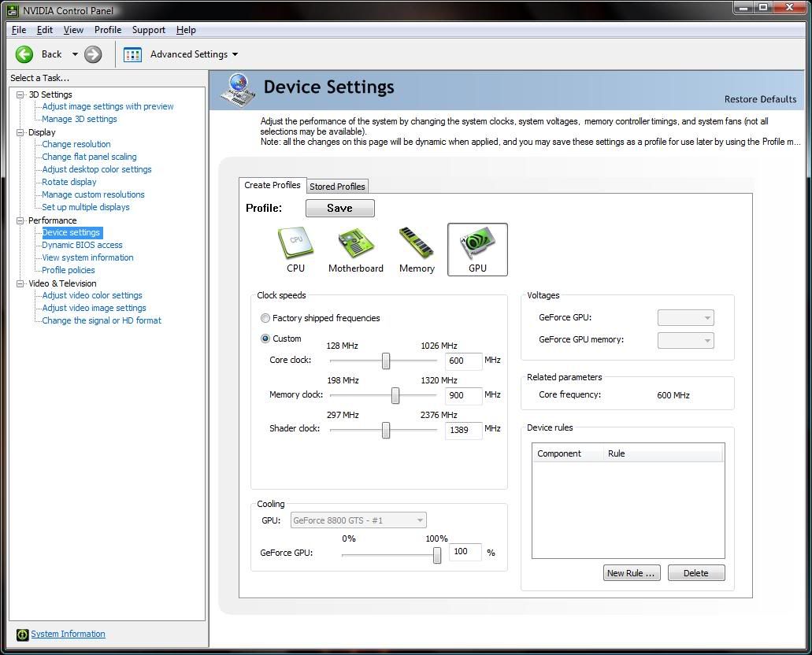
Task: Open the Edit menu
Action: [45, 30]
